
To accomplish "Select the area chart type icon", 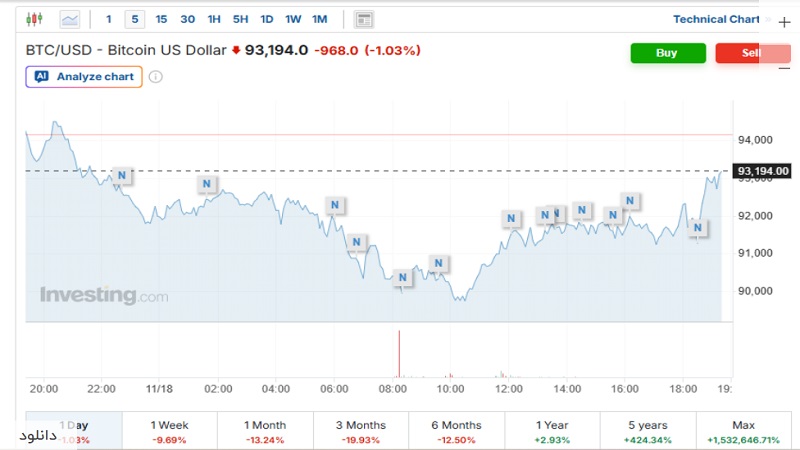I will (x=70, y=19).
